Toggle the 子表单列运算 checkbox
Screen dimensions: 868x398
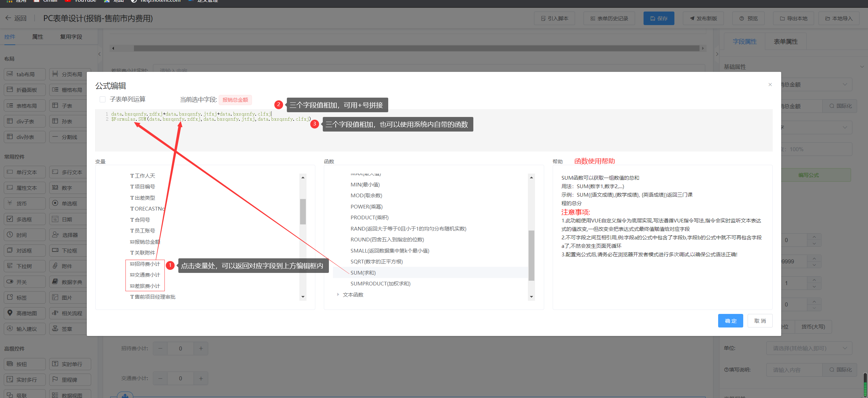tap(102, 99)
